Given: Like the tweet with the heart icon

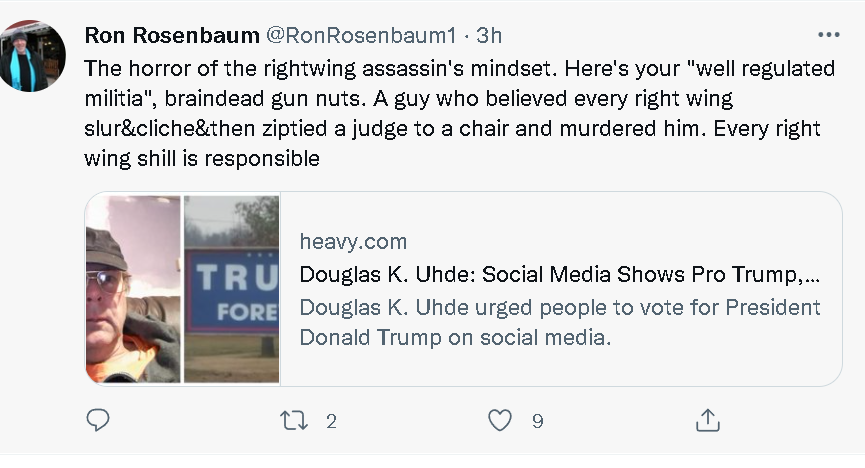Looking at the screenshot, I should (500, 420).
